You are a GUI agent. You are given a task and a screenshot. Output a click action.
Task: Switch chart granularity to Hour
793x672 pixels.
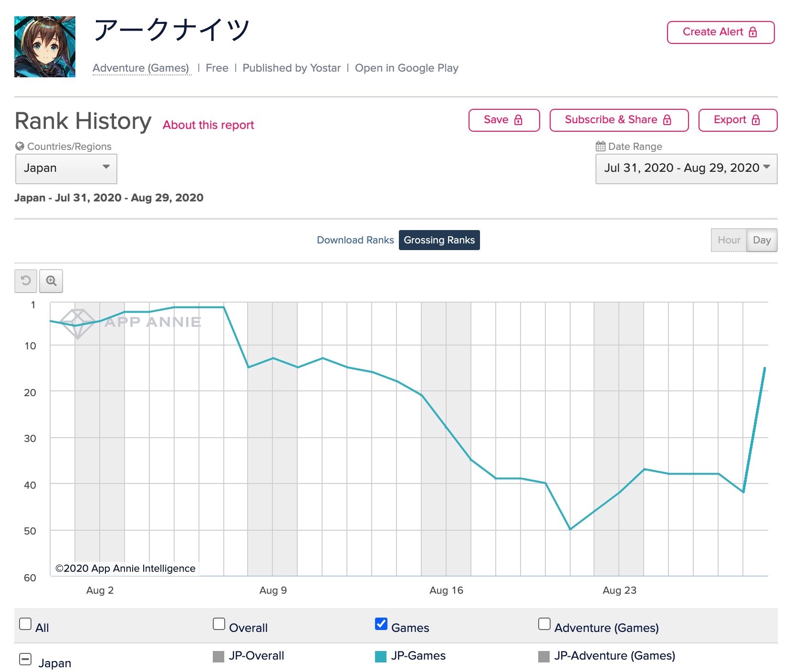click(x=729, y=240)
